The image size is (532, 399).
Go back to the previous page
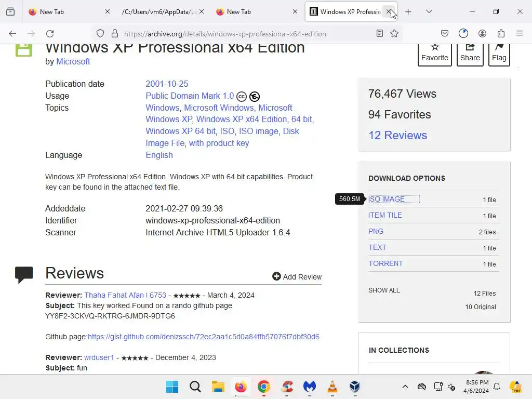[x=12, y=34]
